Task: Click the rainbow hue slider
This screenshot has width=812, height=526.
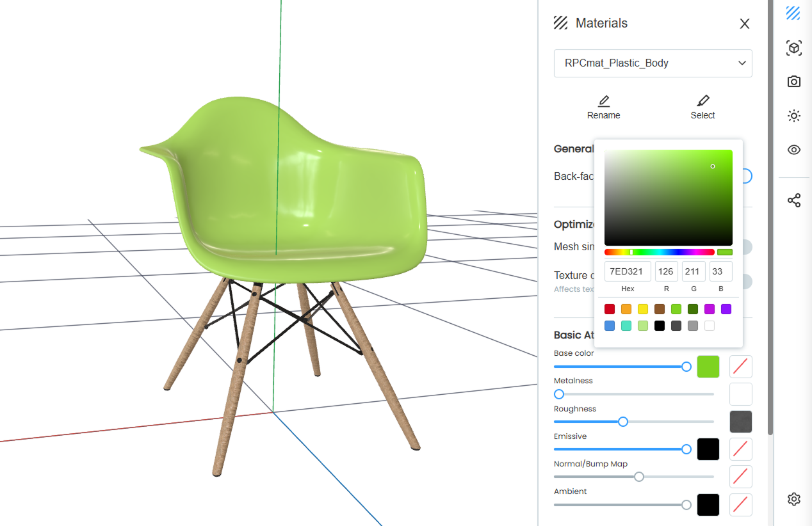Action: [x=659, y=252]
